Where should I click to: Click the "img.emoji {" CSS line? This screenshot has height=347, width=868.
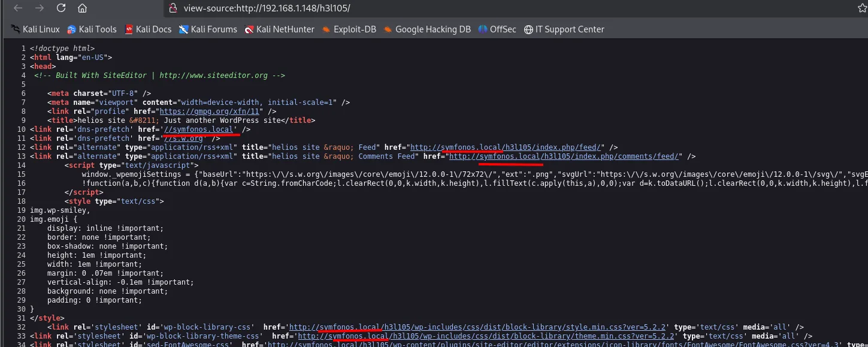[x=53, y=219]
